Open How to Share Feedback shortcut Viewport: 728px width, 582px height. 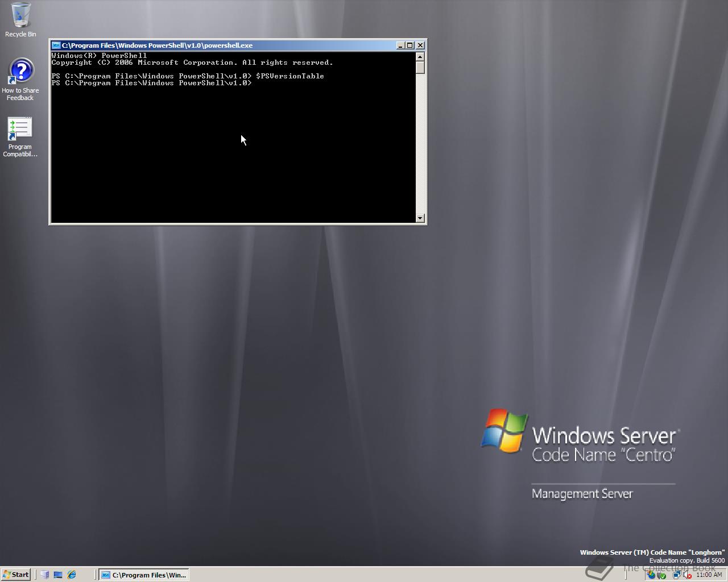(20, 80)
